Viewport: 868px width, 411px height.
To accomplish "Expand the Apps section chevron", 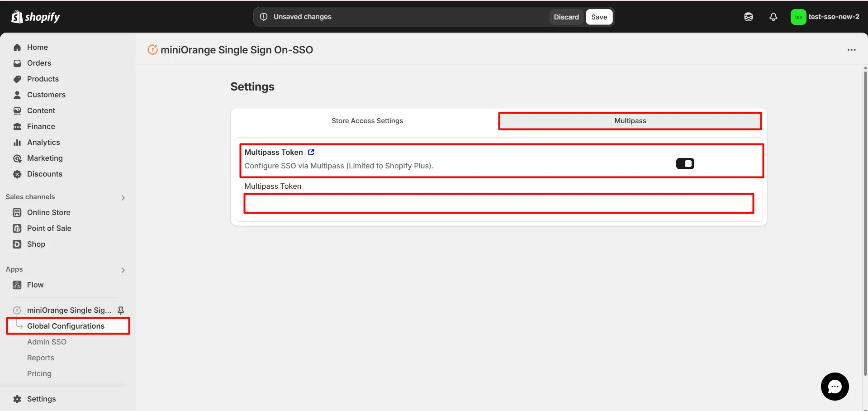I will pos(123,270).
